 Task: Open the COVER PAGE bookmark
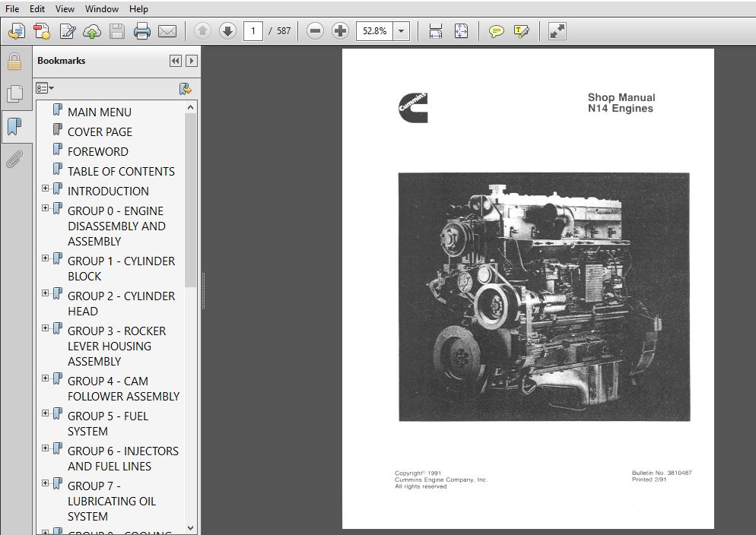click(100, 132)
